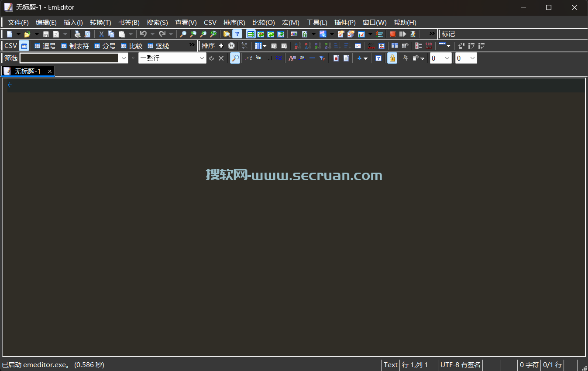
Task: Toggle the 竖线 pipe-separated mode
Action: [158, 46]
